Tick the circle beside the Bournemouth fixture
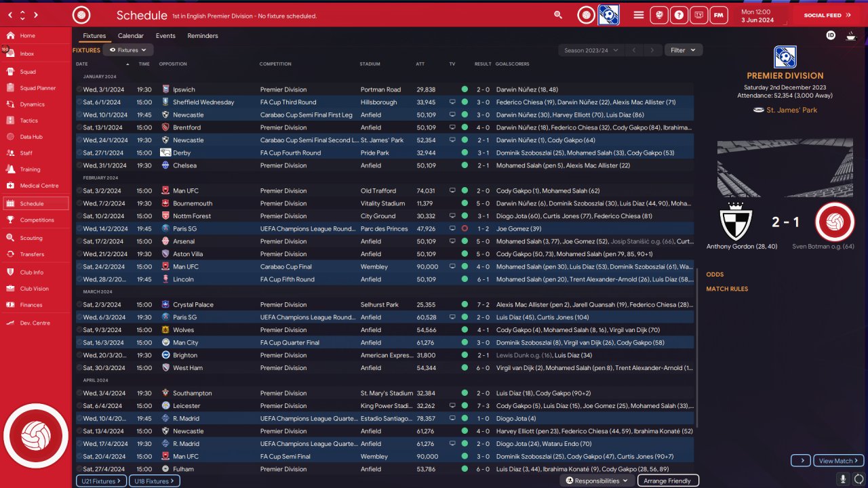The width and height of the screenshot is (868, 488). (79, 203)
